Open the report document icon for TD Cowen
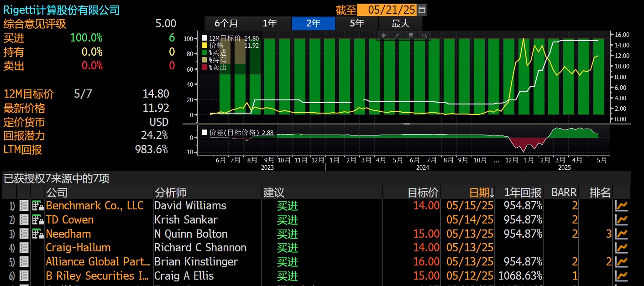644x286 pixels. [24, 220]
